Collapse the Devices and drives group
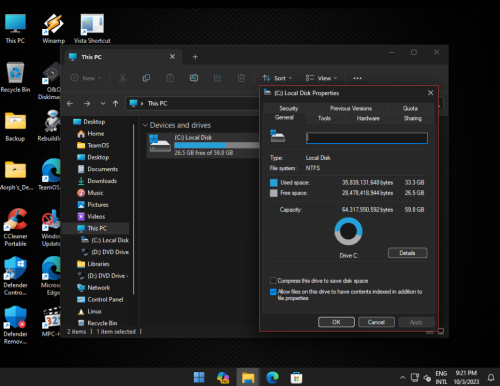Viewport: 500px width, 386px height. pos(145,125)
